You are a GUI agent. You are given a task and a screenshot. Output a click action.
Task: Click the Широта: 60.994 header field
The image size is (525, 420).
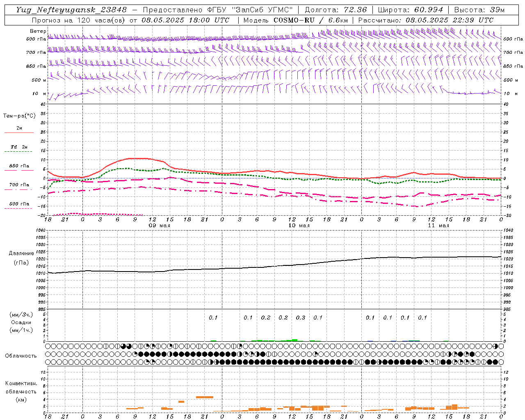tap(410, 10)
